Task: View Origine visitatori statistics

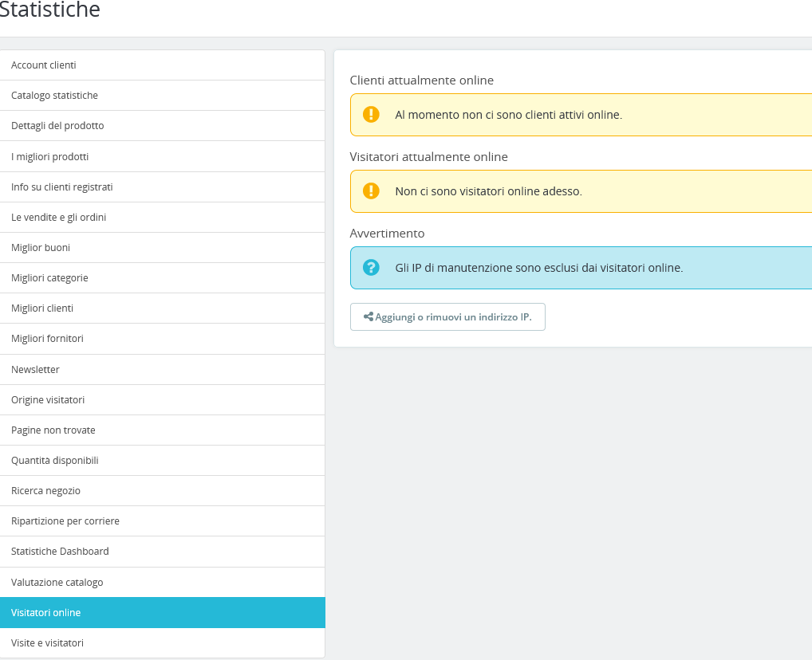Action: (48, 399)
